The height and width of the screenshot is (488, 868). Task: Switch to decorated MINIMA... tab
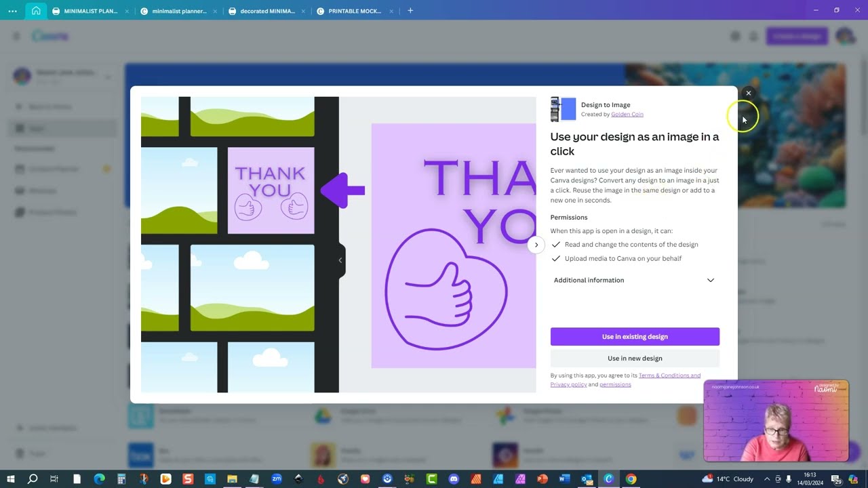267,11
